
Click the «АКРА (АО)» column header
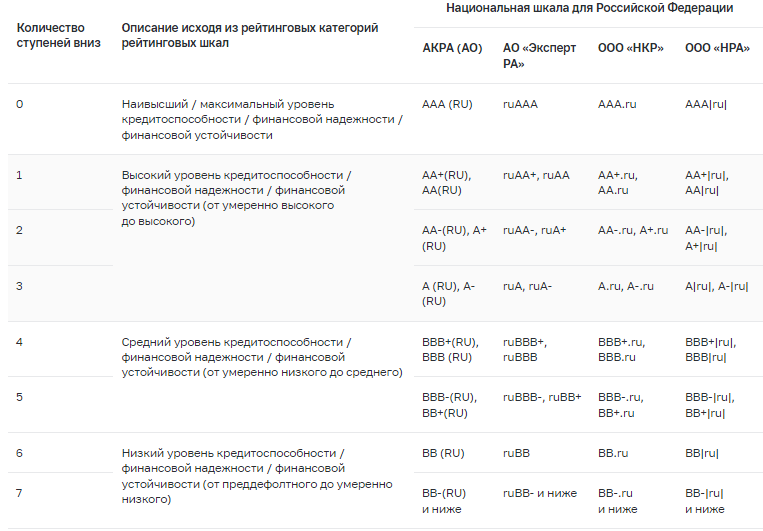(452, 49)
